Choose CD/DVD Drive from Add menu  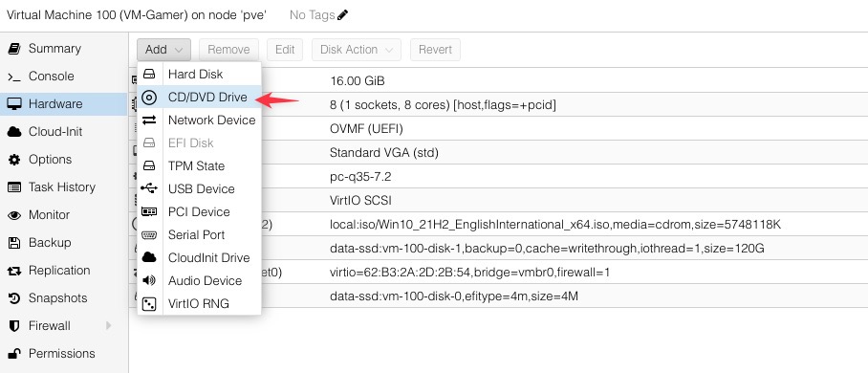[199, 98]
